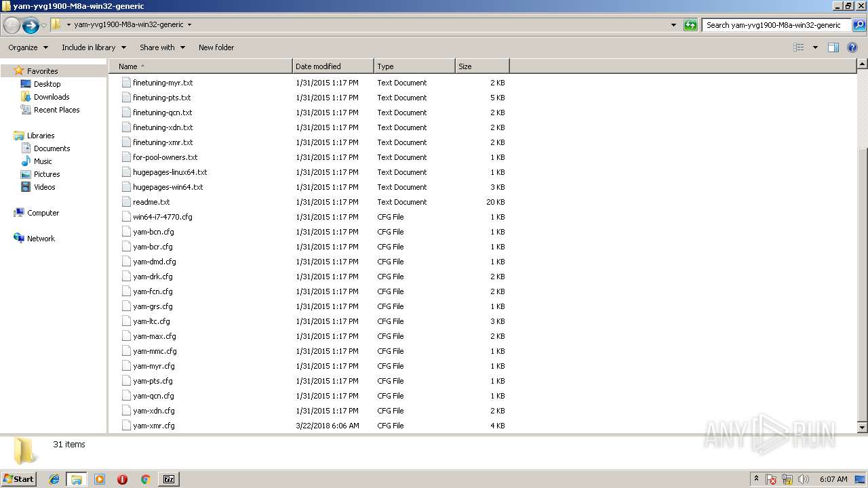Sort by Type column
The height and width of the screenshot is (488, 868).
pos(414,66)
